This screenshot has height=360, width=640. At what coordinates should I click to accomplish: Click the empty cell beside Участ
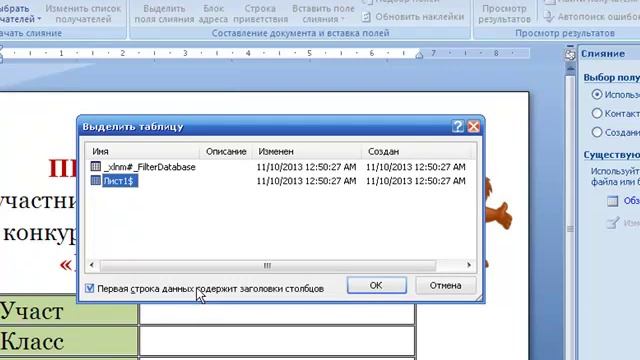(277, 314)
